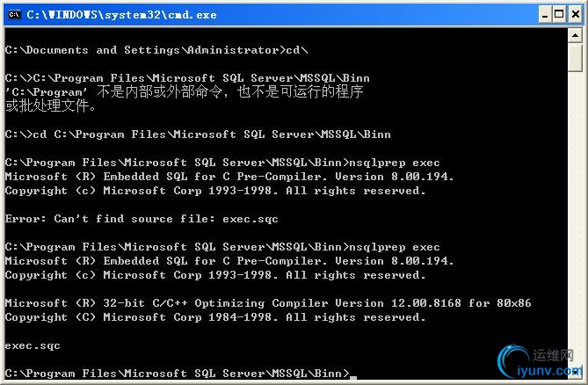Click the first 'nsqlprep exec' command
Viewport: 588px width, 385px height.
pyautogui.click(x=395, y=163)
